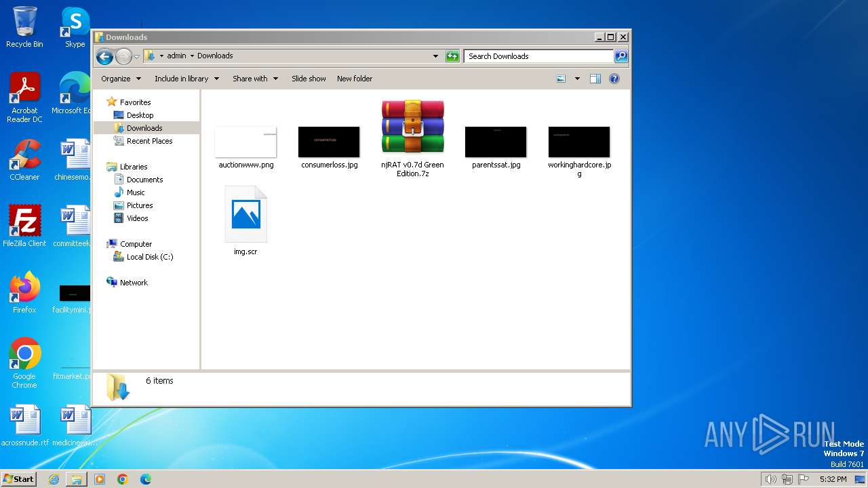Open Internet Explorer from taskbar

[54, 479]
